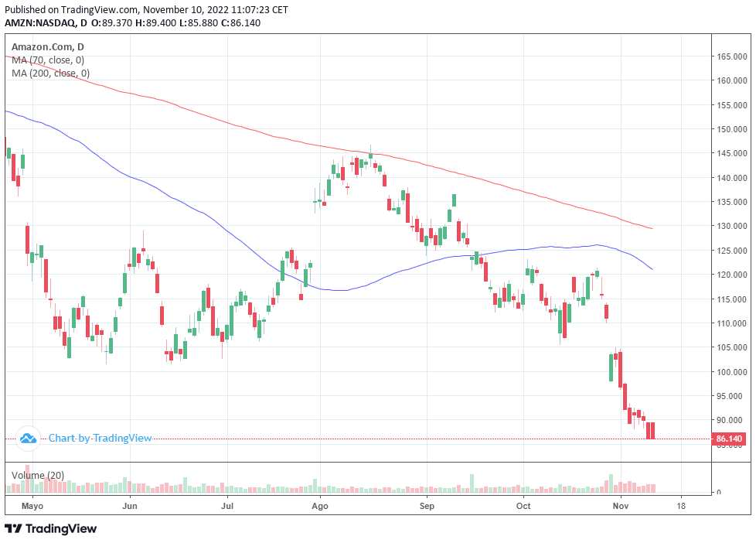
Task: Click the Oct label on time axis
Action: click(x=523, y=506)
